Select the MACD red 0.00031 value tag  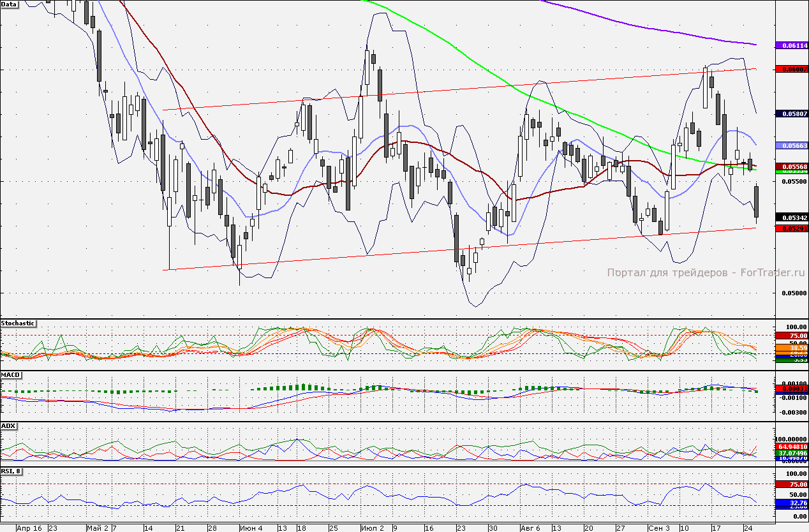coord(792,388)
